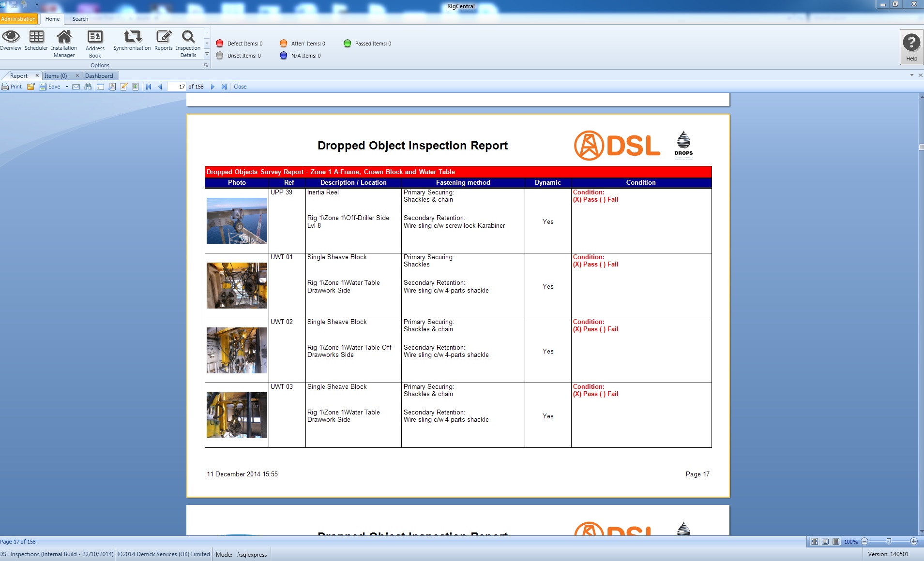Open the quick access toolbar dropdown arrow
The height and width of the screenshot is (561, 924).
[37, 4]
